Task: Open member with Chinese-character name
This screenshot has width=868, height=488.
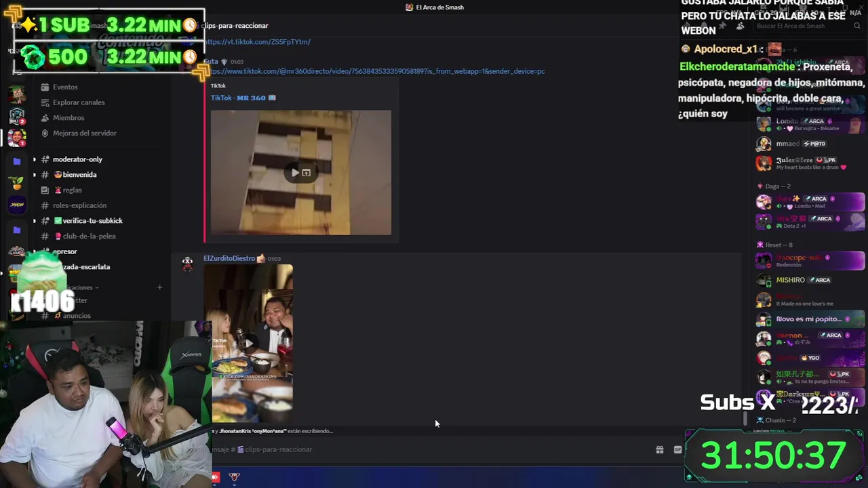Action: [810, 377]
